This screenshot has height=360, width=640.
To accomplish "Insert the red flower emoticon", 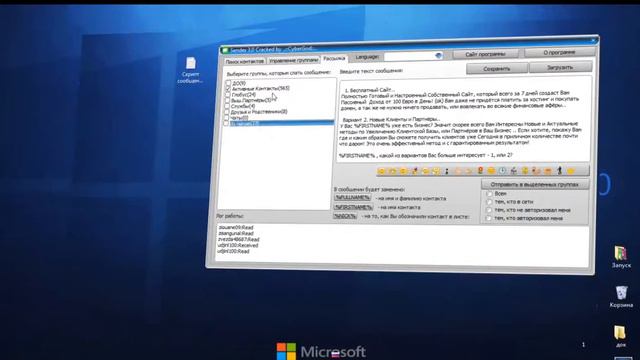I will [480, 171].
